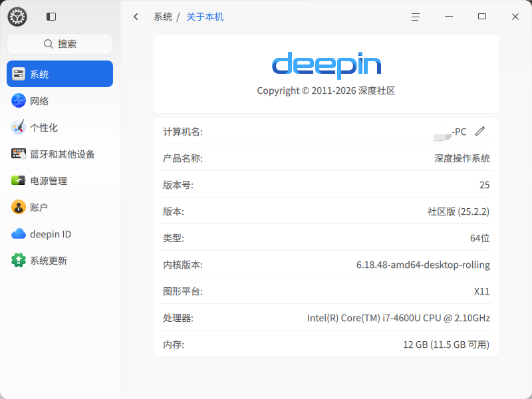
Task: Click the 系统更新 green gear icon
Action: point(19,260)
